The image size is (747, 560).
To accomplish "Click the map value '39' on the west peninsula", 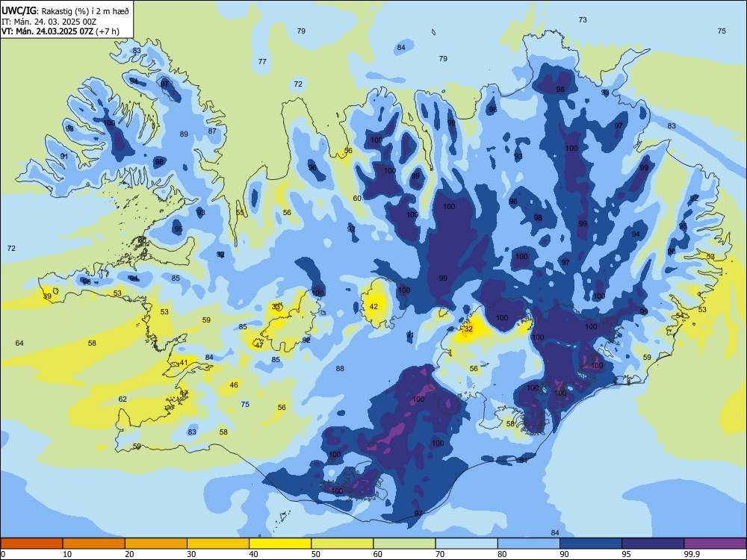I will pyautogui.click(x=47, y=296).
